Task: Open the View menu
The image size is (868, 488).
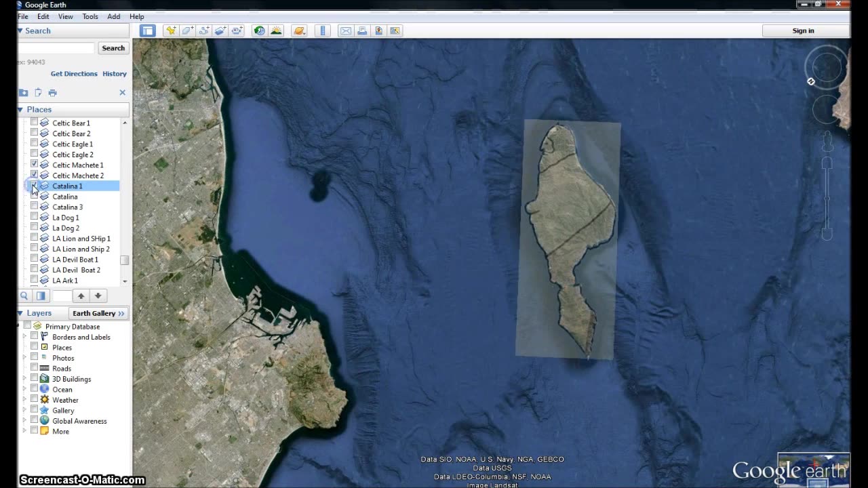Action: [x=66, y=16]
